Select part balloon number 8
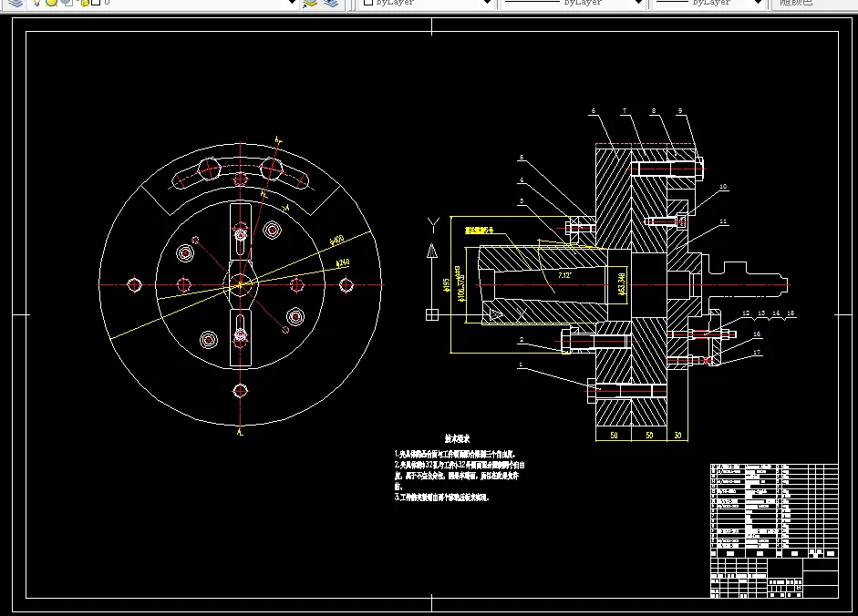858x616 pixels. 654,111
